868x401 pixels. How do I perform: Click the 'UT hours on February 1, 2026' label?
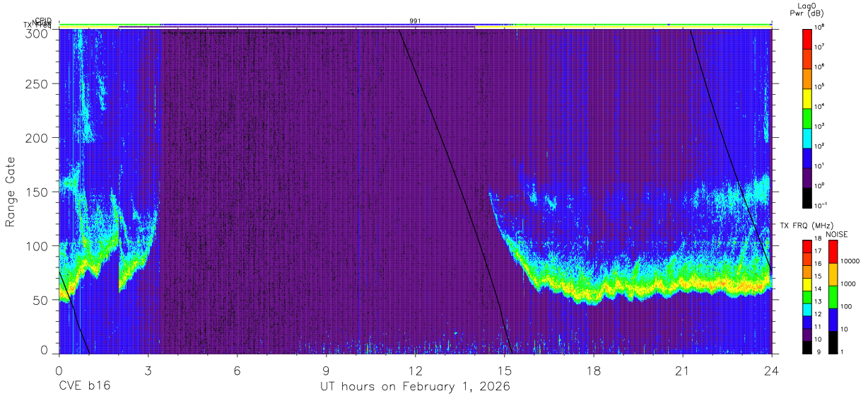click(x=416, y=387)
